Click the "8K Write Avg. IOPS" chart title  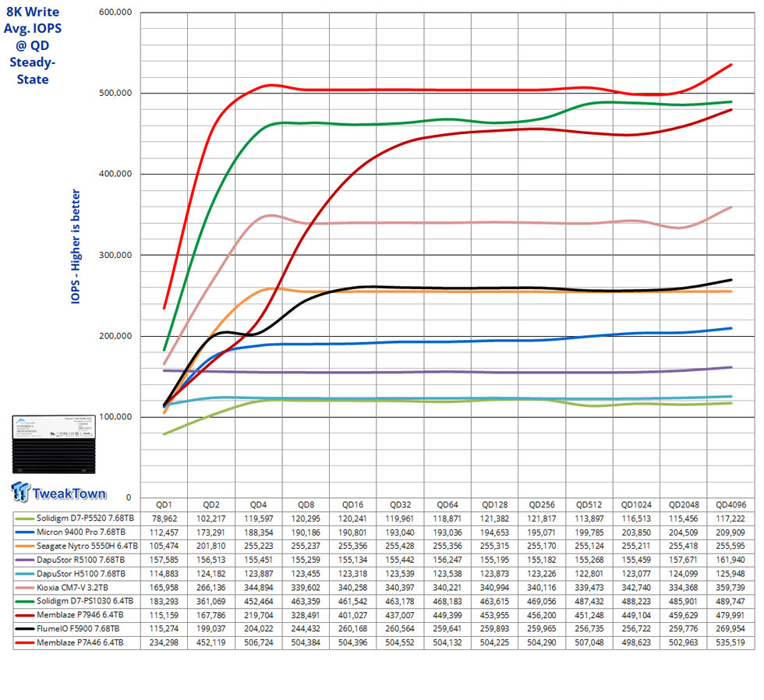click(33, 45)
